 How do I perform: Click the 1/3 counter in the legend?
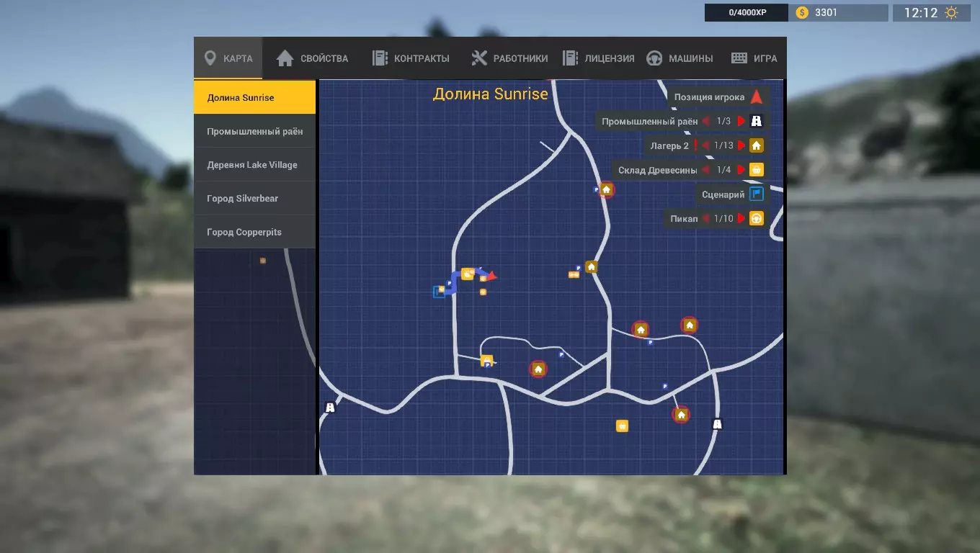click(x=723, y=121)
